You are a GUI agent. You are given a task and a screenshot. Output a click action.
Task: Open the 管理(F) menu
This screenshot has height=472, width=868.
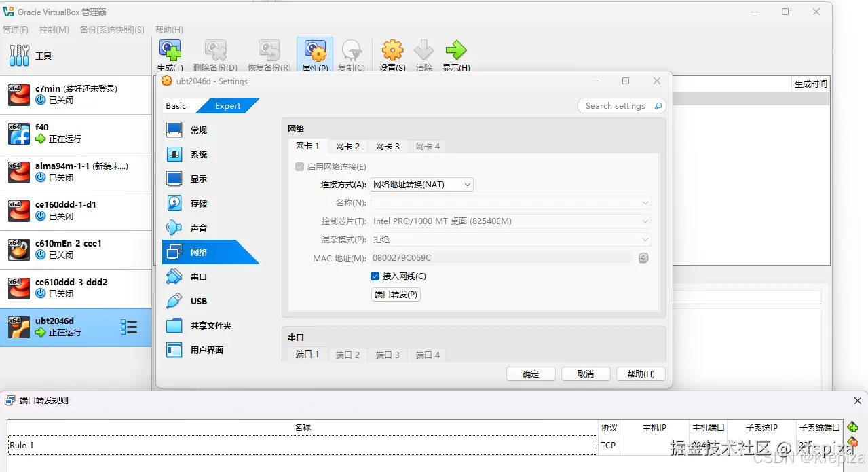(16, 30)
